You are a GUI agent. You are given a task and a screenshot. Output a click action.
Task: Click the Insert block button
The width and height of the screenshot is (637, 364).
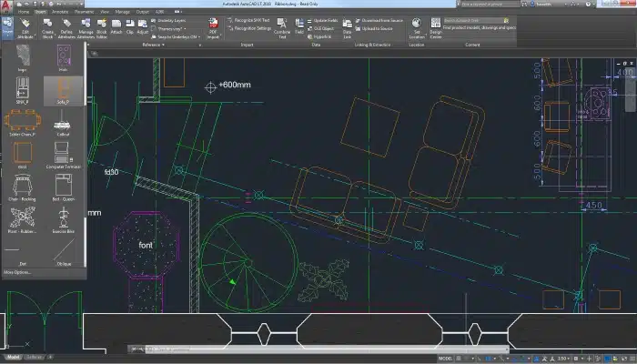coord(7,27)
